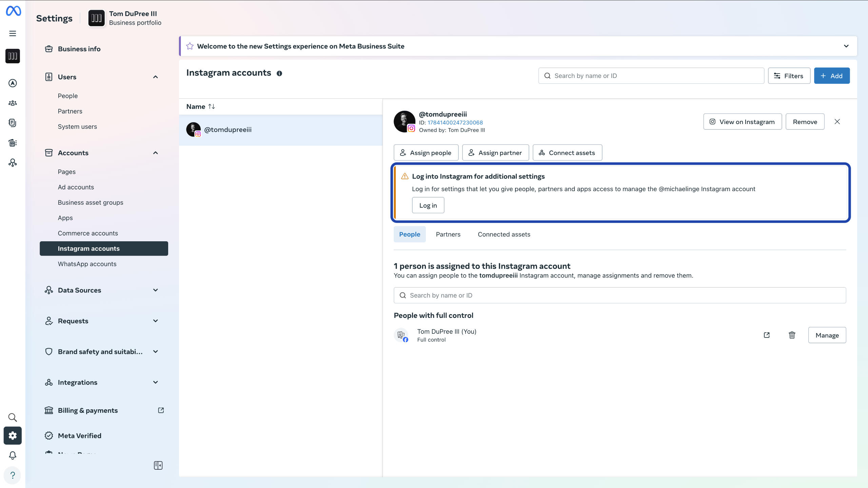The image size is (868, 488).
Task: Click the trash icon for Tom DuPree III
Action: [x=792, y=335]
